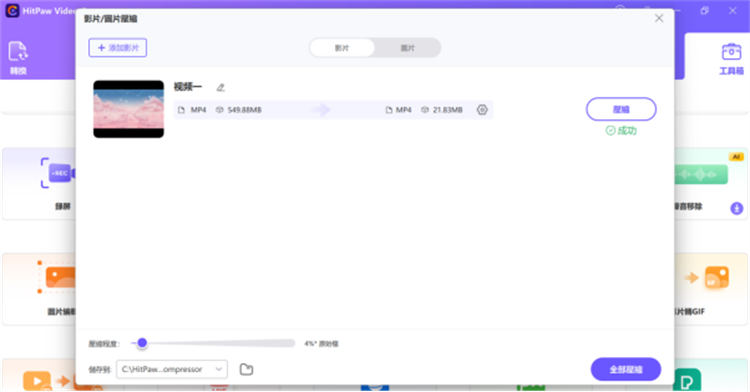This screenshot has width=750, height=392.
Task: Click the file name 视频一
Action: (x=188, y=87)
